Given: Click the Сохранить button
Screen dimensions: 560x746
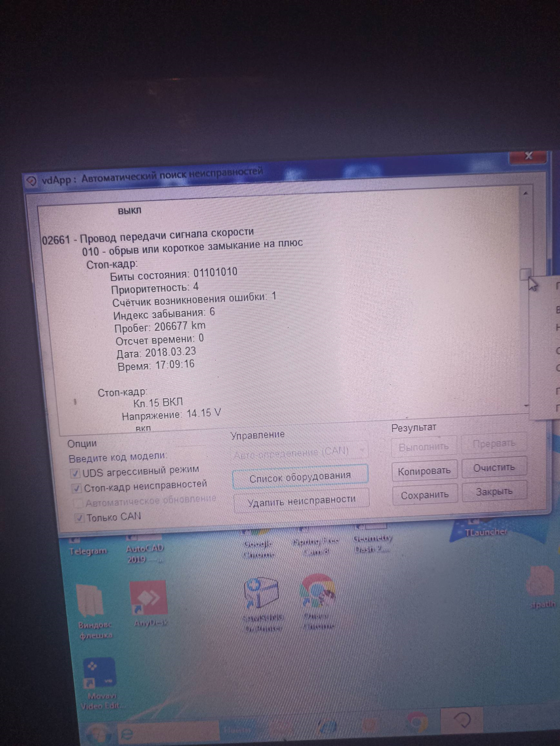Looking at the screenshot, I should (425, 495).
